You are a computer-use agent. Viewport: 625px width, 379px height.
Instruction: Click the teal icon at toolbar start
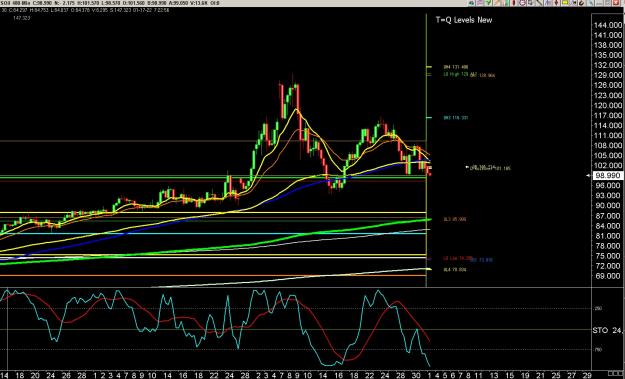[471, 3]
